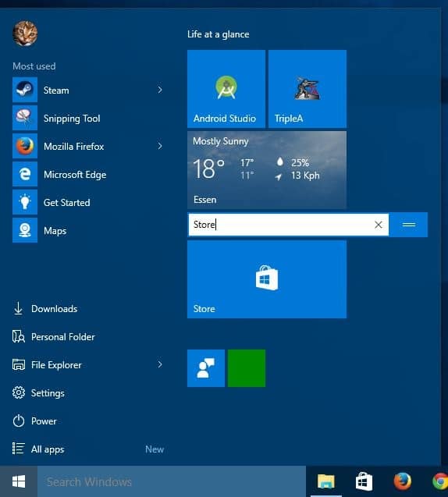Click the New label beside All apps

pyautogui.click(x=155, y=449)
